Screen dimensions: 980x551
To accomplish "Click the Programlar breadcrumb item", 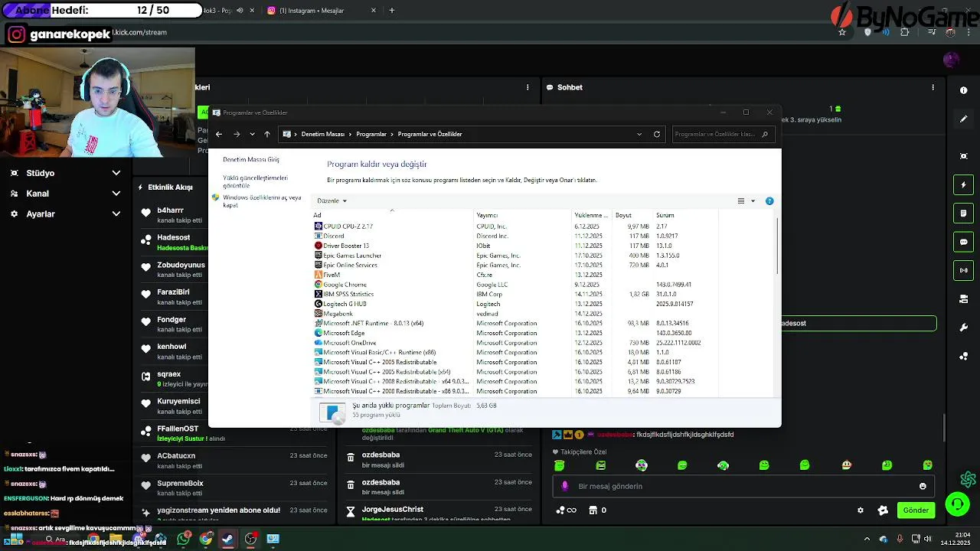I will point(371,134).
